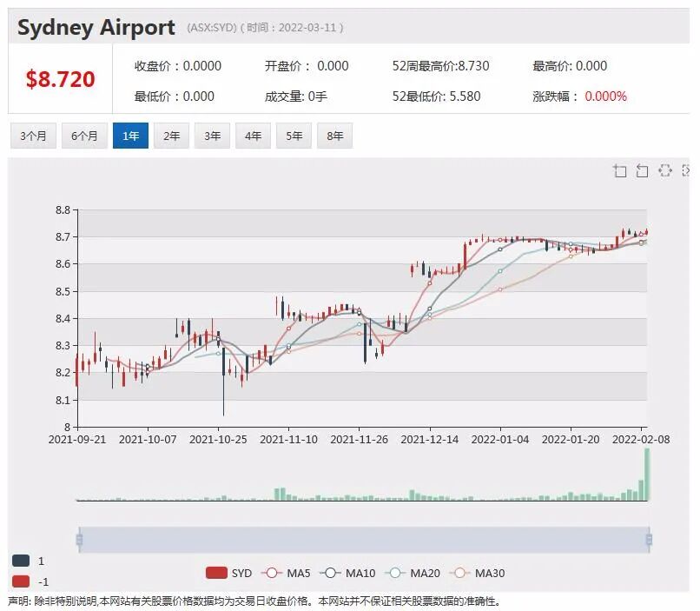The width and height of the screenshot is (700, 611).
Task: Click the 8.1 y-axis label
Action: point(63,400)
